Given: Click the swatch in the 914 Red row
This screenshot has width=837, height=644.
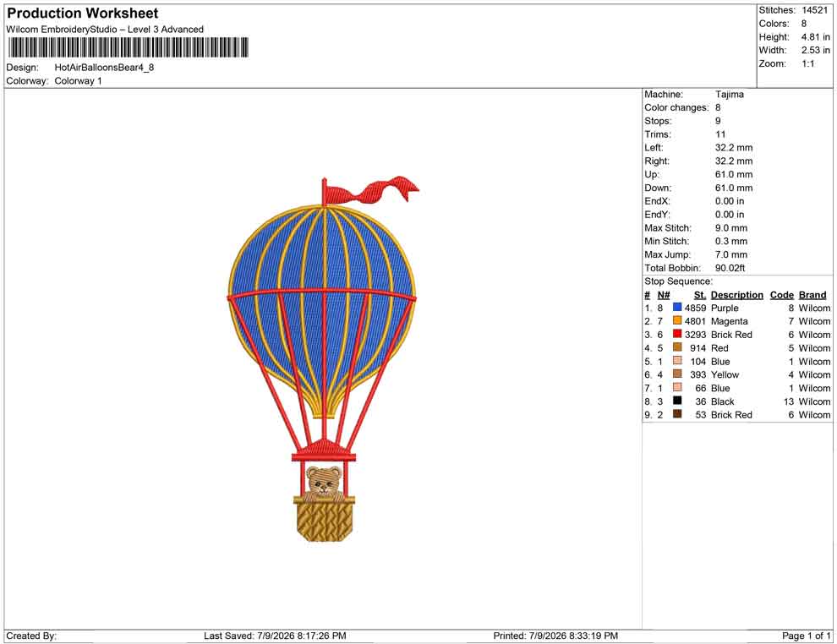Looking at the screenshot, I should (x=677, y=347).
